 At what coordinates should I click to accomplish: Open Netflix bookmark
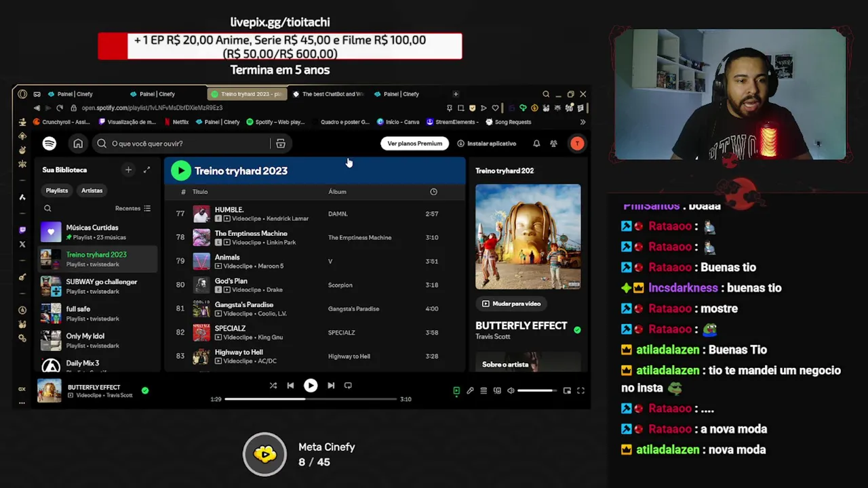tap(176, 122)
